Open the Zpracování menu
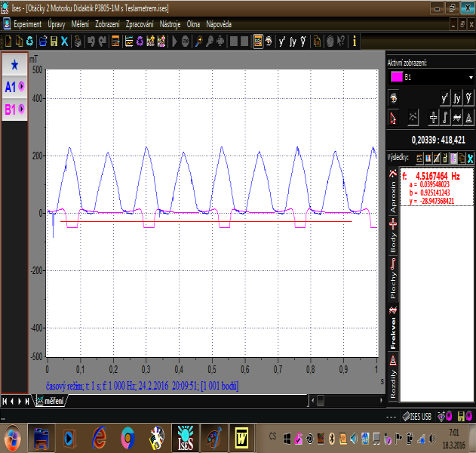The height and width of the screenshot is (453, 476). pyautogui.click(x=140, y=24)
